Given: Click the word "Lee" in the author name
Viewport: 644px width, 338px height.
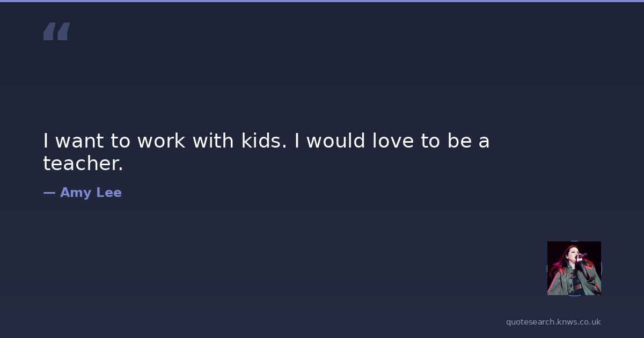Looking at the screenshot, I should point(109,193).
